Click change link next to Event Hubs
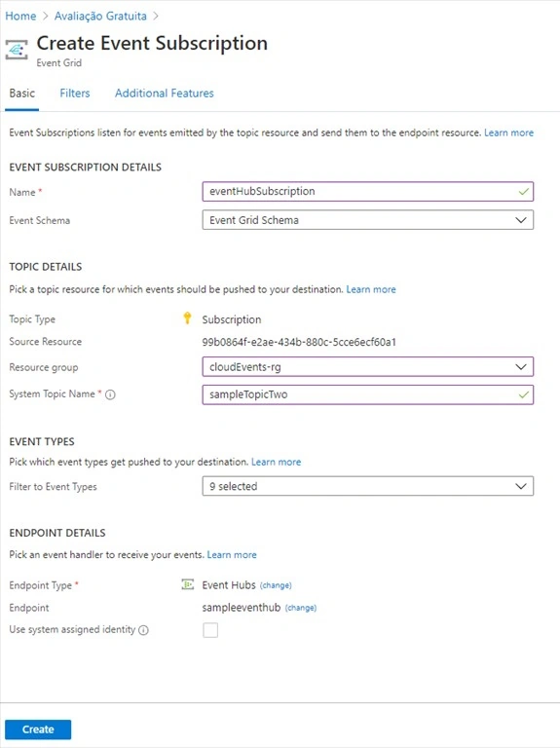 (x=276, y=585)
